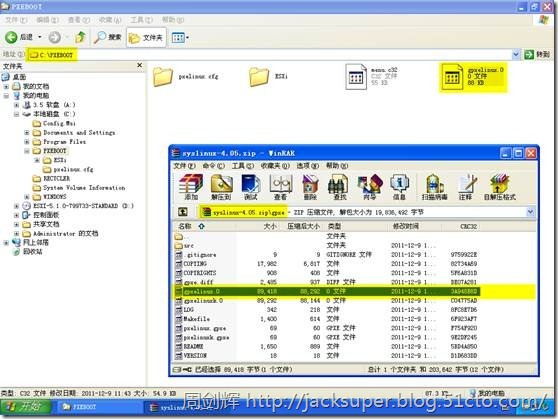Click the WinRAR Test icon
This screenshot has height=419, width=558.
[x=251, y=187]
